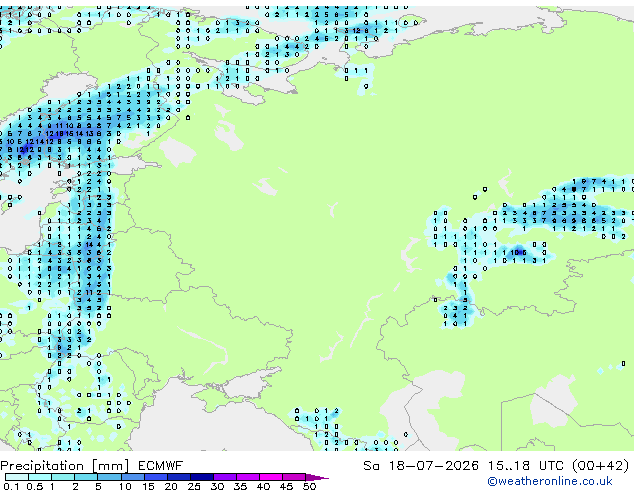Click the '(00+42)' forecast offset text
634x490 pixels.
point(601,466)
